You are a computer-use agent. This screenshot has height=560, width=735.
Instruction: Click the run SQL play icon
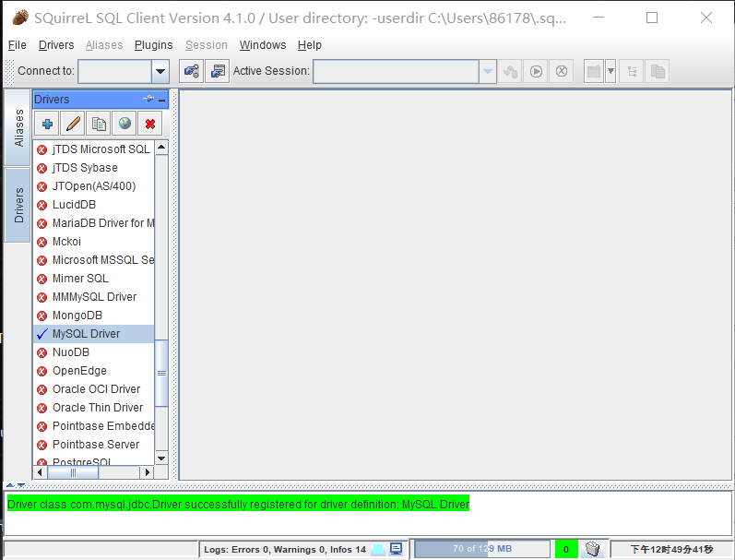point(536,71)
